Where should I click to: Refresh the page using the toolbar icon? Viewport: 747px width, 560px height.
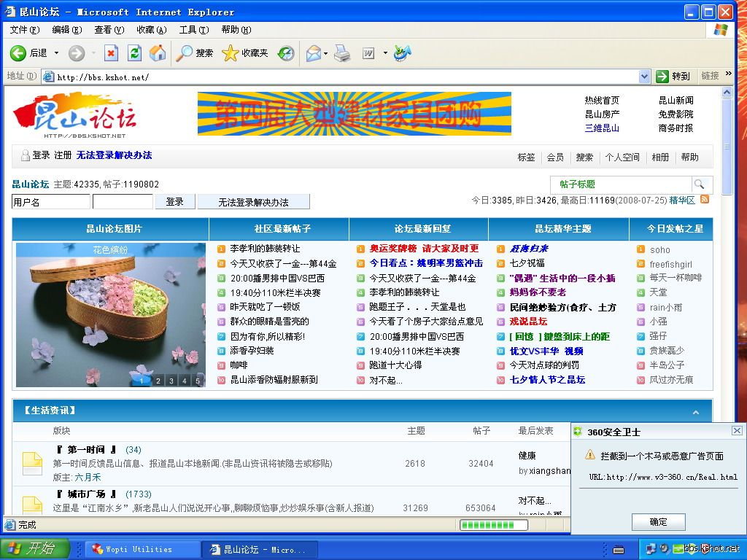pos(134,53)
